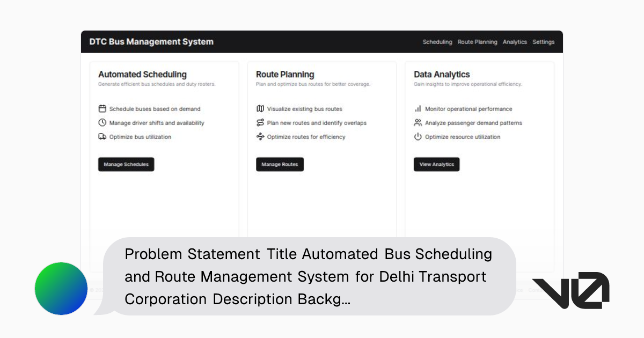This screenshot has height=338, width=644.
Task: Open the Scheduling menu item
Action: tap(437, 42)
